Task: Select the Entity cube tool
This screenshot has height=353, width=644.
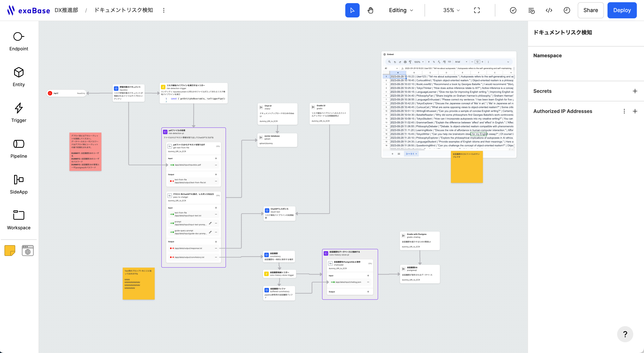Action: click(x=19, y=77)
